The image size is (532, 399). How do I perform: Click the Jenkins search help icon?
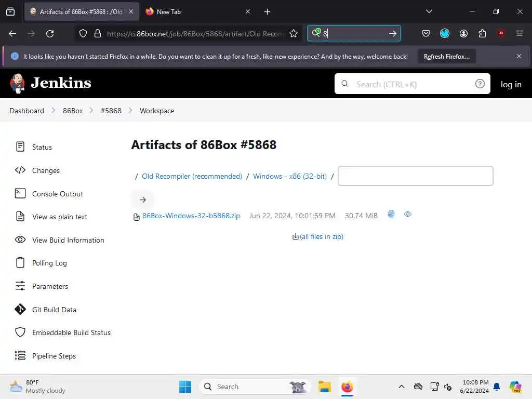click(x=480, y=84)
